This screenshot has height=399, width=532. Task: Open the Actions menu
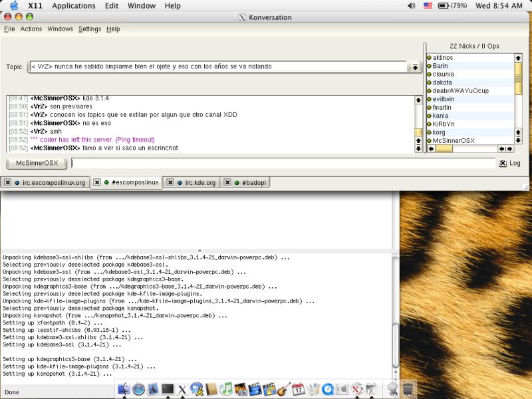(31, 29)
